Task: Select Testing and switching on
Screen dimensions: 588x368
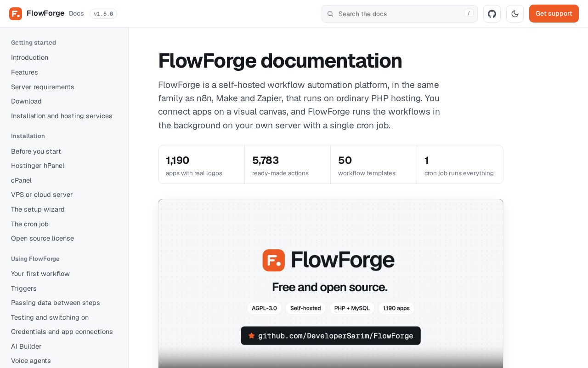Action: pos(50,317)
